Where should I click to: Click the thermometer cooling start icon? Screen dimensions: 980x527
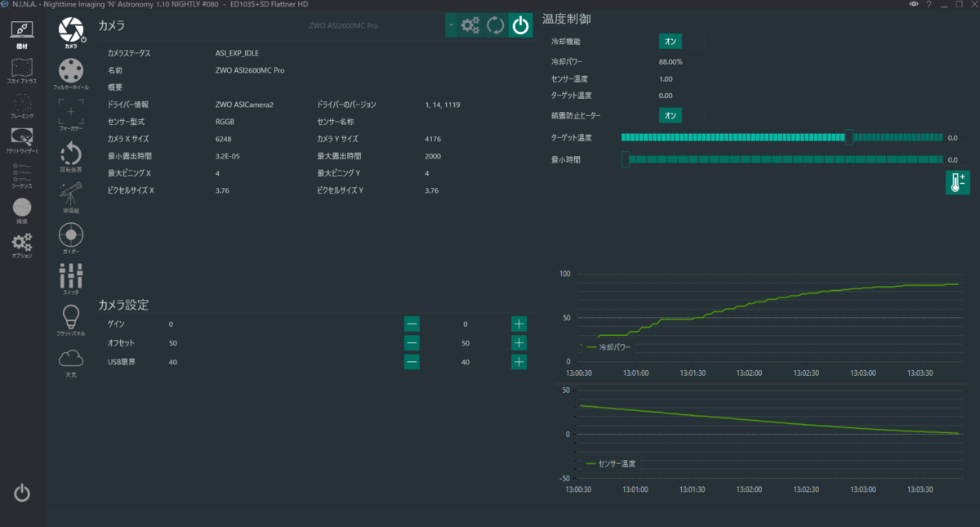click(x=957, y=182)
